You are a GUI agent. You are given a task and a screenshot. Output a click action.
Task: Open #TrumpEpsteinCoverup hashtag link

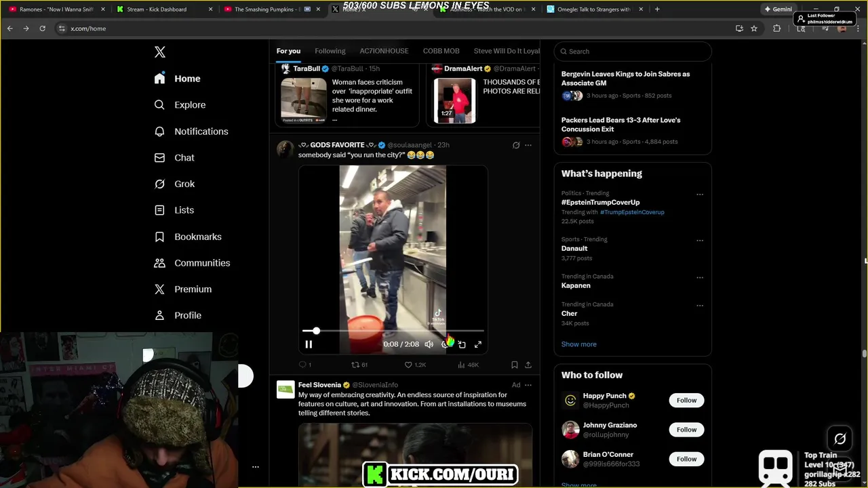(632, 212)
